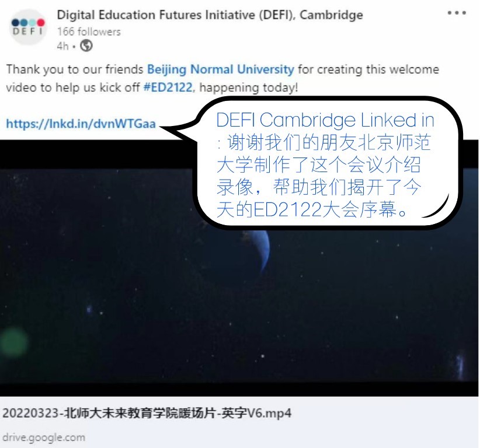This screenshot has height=448, width=480.
Task: Click the DEFI circular logo avatar
Action: point(28,27)
